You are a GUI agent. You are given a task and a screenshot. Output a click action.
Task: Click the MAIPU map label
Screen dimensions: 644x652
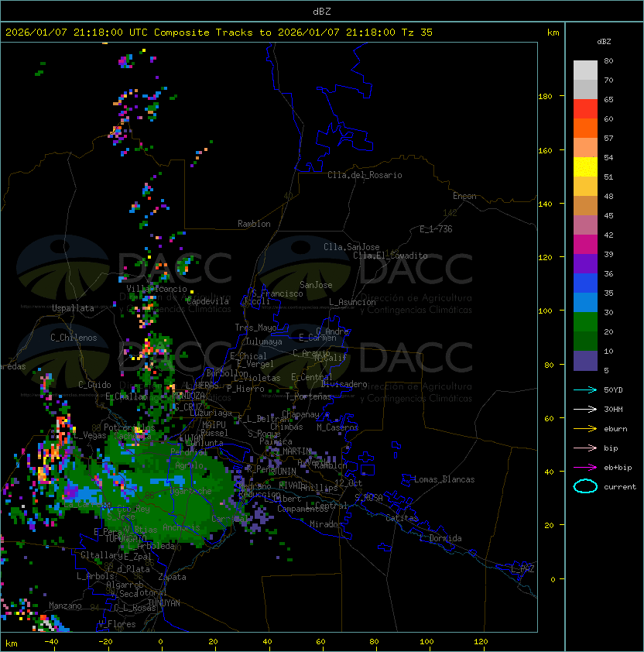[214, 425]
